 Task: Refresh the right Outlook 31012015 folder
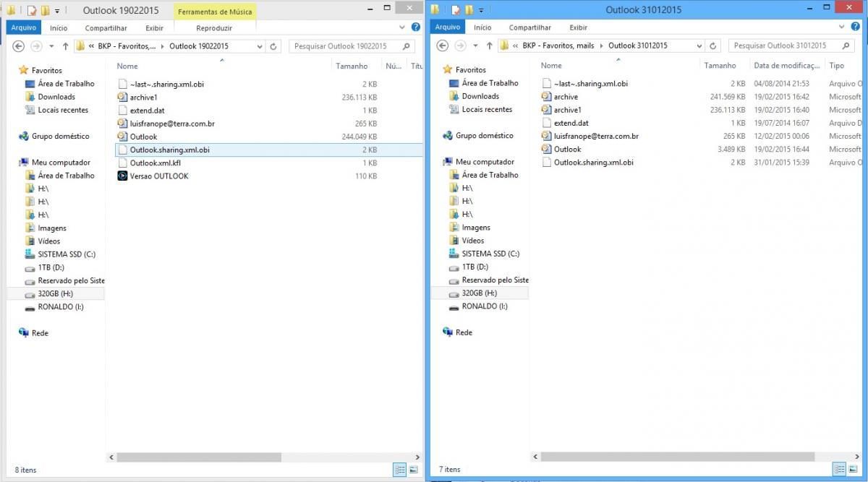(x=713, y=46)
